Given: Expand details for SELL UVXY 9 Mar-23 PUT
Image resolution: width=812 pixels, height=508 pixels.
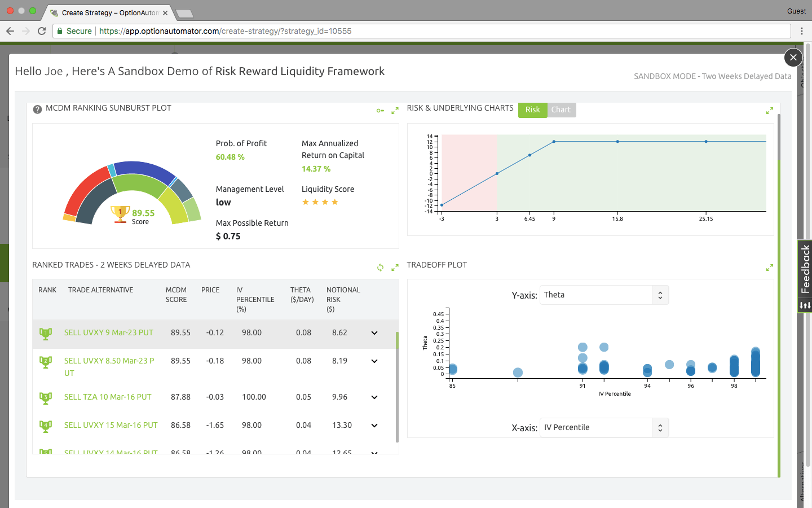Looking at the screenshot, I should tap(374, 333).
